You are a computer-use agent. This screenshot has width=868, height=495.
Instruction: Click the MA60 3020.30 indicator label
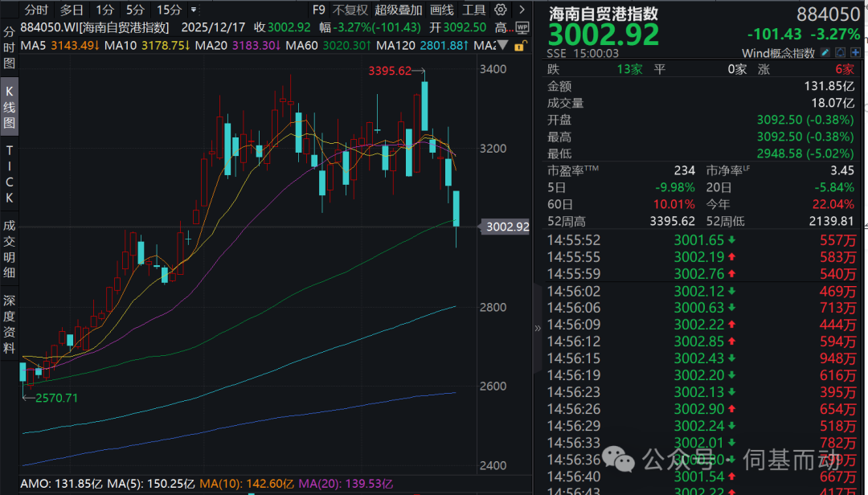pos(328,46)
